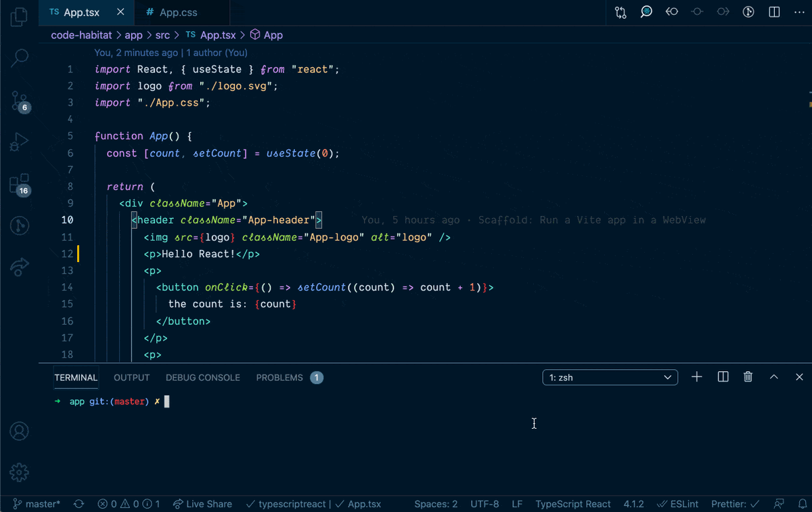Click the App symbol breadcrumb

(x=266, y=35)
